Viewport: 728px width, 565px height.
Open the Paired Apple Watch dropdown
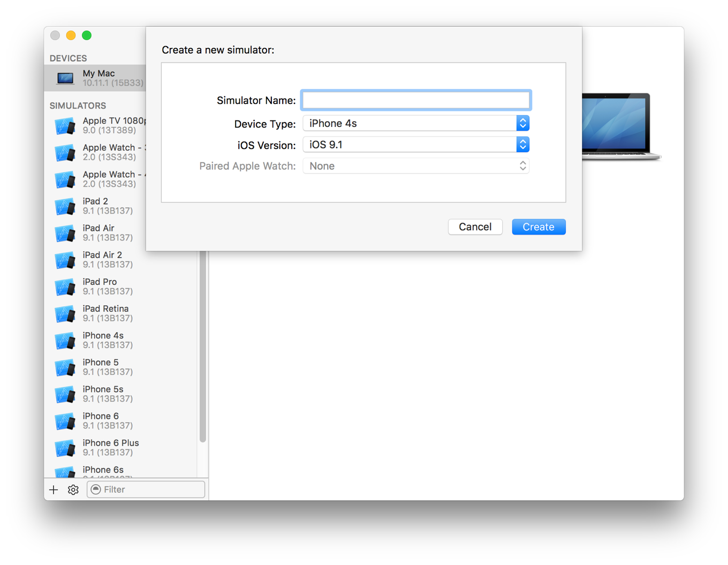click(415, 166)
